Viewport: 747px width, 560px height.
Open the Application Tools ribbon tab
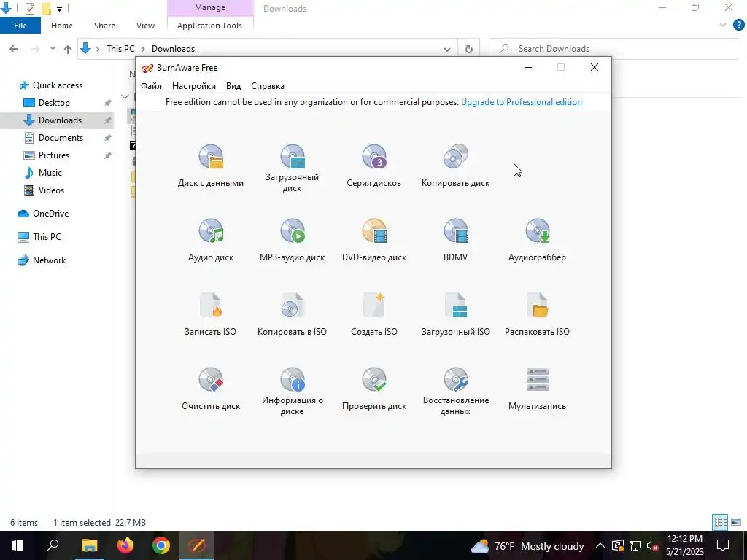coord(209,26)
